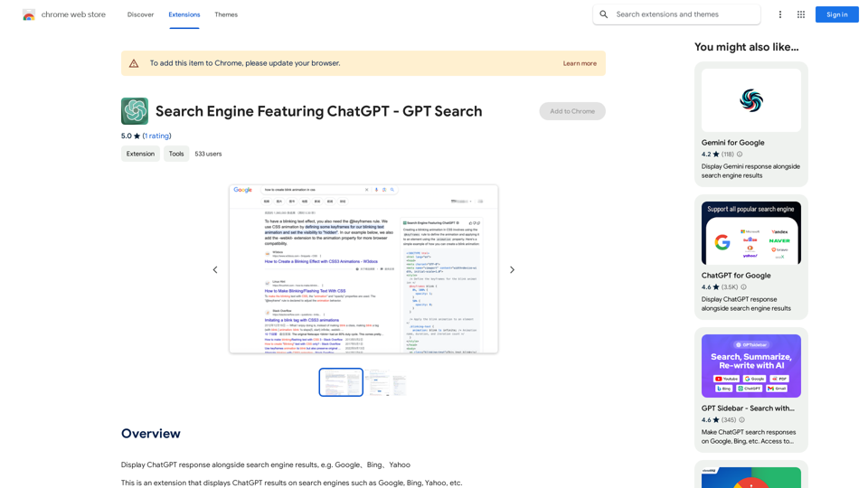Click info icon beside Gemini for Google rating
Image resolution: width=868 pixels, height=488 pixels.
coord(740,155)
